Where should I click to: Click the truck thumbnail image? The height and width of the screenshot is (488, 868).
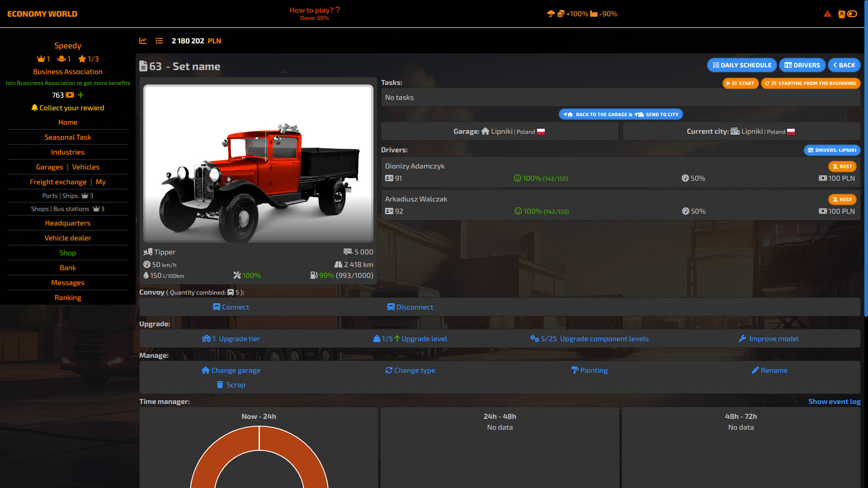click(x=258, y=164)
